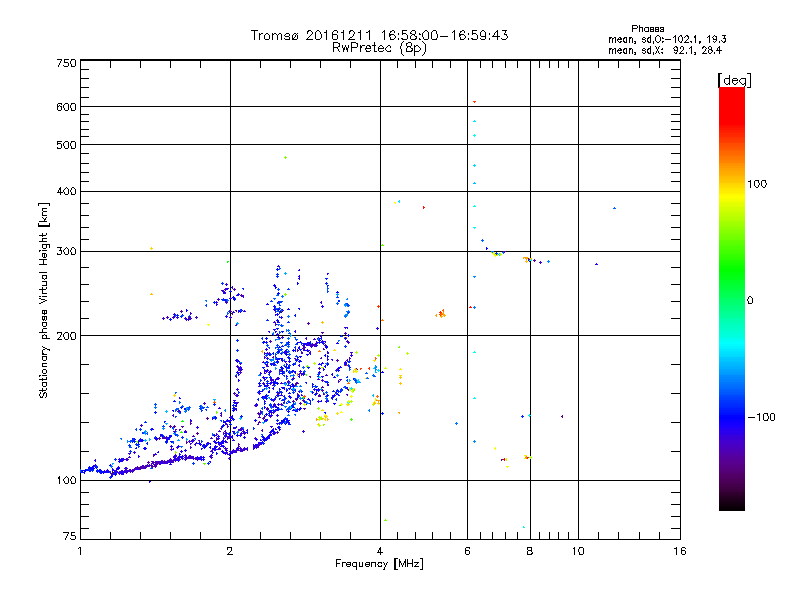Screen dimensions: 800x600
Task: Click the 'Frequency [MHz]' x-axis label
Action: click(x=379, y=564)
